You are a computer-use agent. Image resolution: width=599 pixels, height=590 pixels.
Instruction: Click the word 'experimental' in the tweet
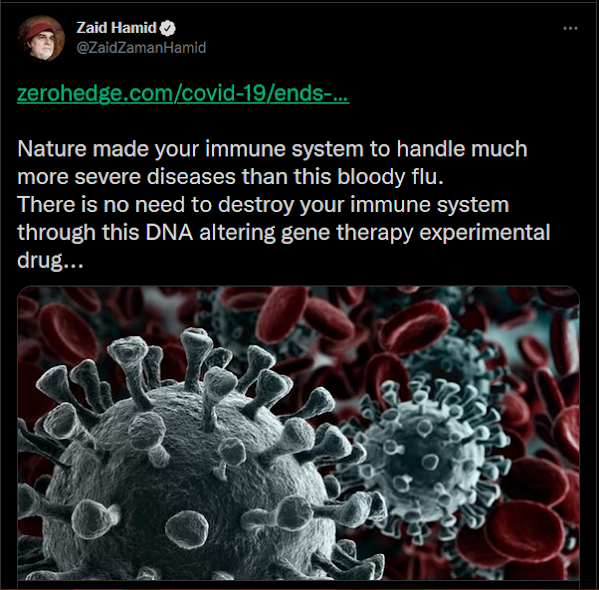[x=485, y=233]
